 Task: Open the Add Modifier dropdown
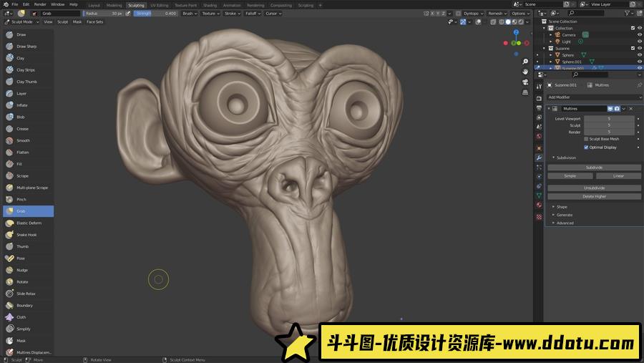click(595, 97)
